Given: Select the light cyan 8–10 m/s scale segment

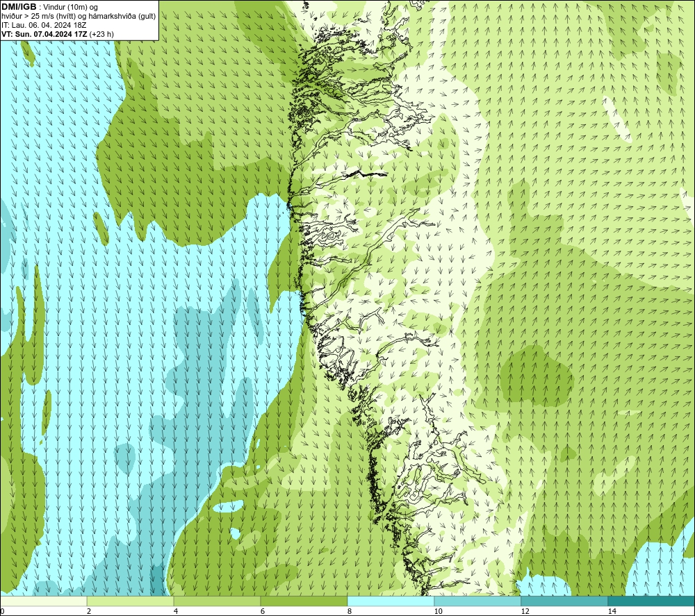Looking at the screenshot, I should [391, 601].
